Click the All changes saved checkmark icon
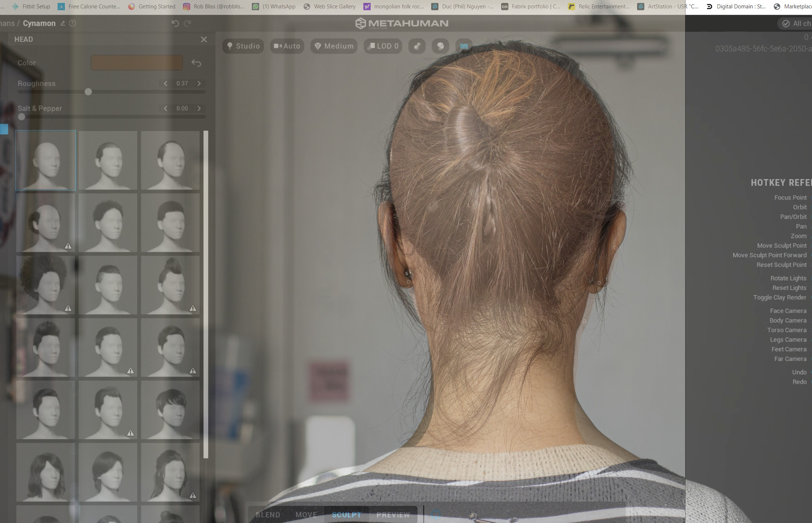 click(x=786, y=24)
